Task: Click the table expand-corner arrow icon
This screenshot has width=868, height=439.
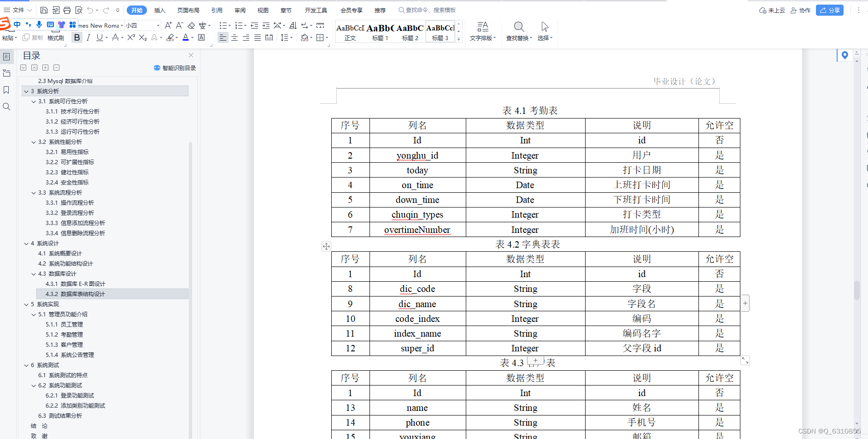Action: click(x=745, y=361)
